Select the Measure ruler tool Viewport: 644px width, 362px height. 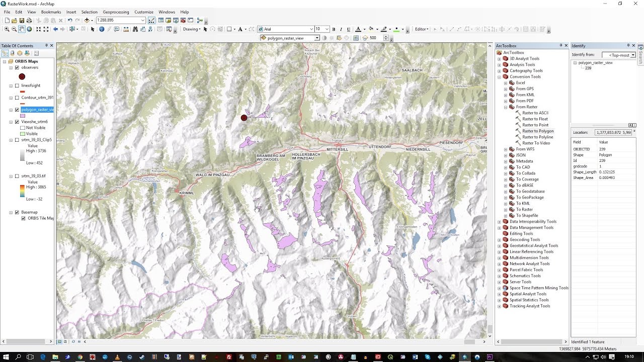[x=126, y=29]
